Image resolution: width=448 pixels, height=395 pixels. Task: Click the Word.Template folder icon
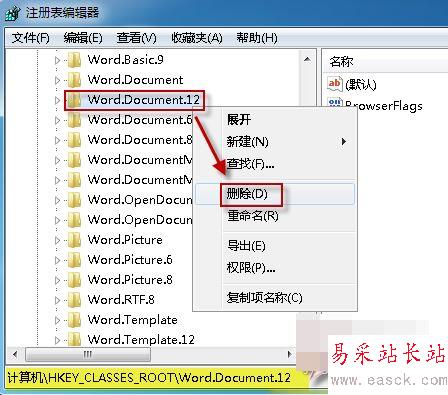click(x=74, y=320)
